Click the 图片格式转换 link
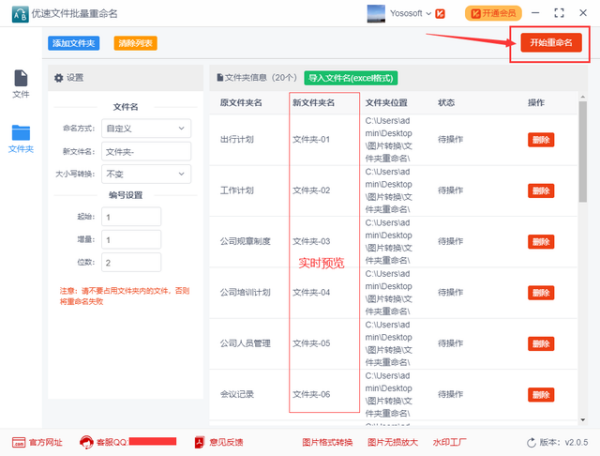The height and width of the screenshot is (456, 600). tap(327, 442)
